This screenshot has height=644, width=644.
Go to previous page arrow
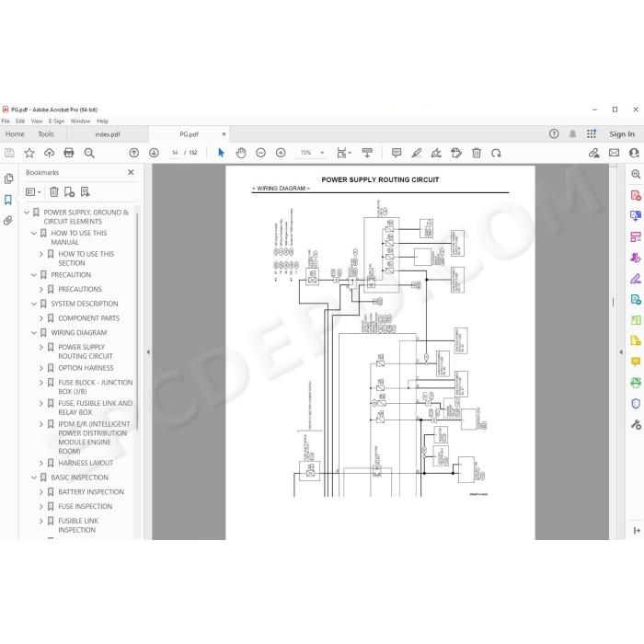[134, 153]
